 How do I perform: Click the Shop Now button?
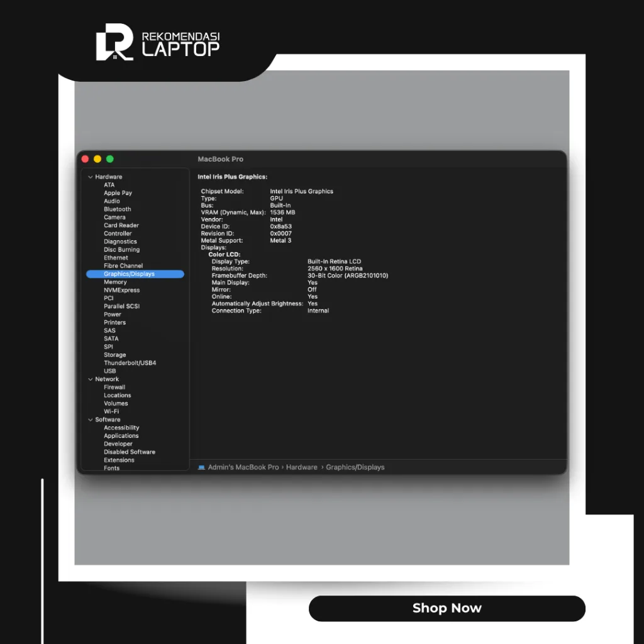[447, 608]
